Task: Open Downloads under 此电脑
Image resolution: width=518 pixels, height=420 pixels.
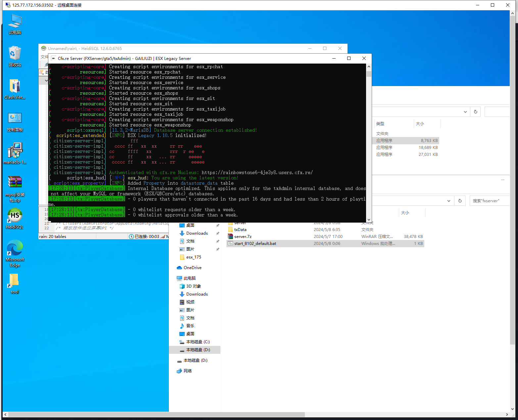Action: 197,294
